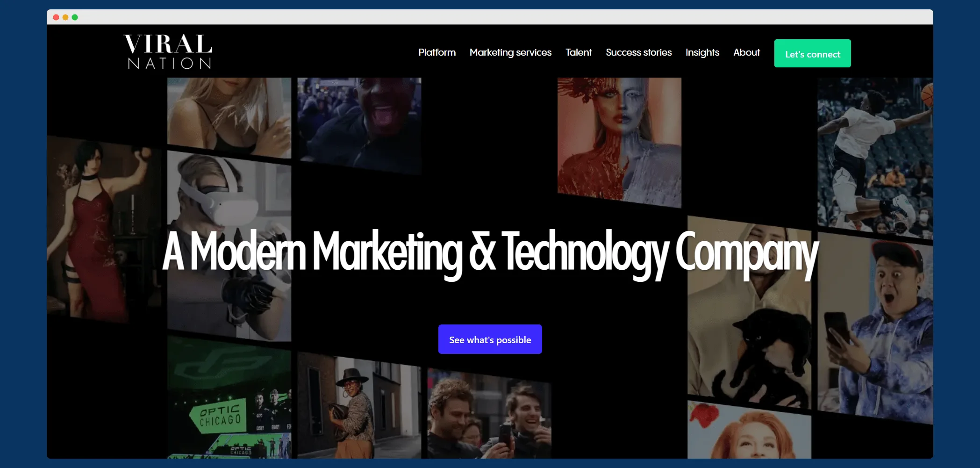
Task: Select the VR headset gamer thumbnail
Action: pyautogui.click(x=229, y=196)
